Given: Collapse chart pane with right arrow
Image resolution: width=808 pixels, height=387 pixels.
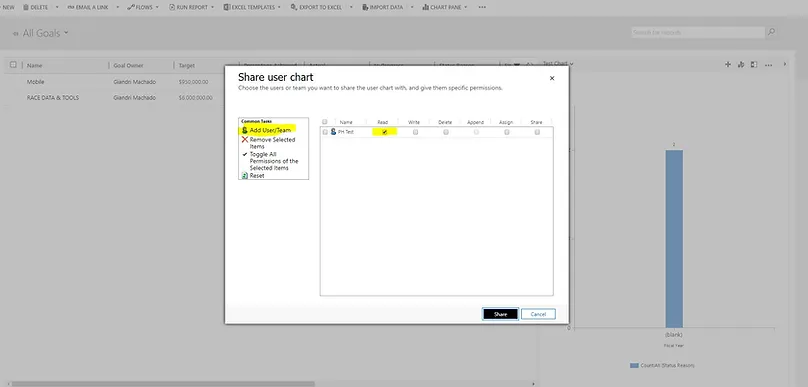Looking at the screenshot, I should [x=785, y=64].
